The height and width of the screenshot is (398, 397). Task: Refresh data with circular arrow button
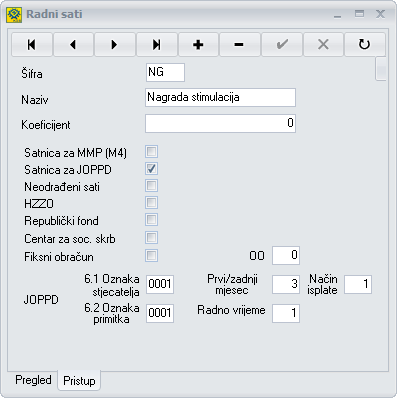365,44
